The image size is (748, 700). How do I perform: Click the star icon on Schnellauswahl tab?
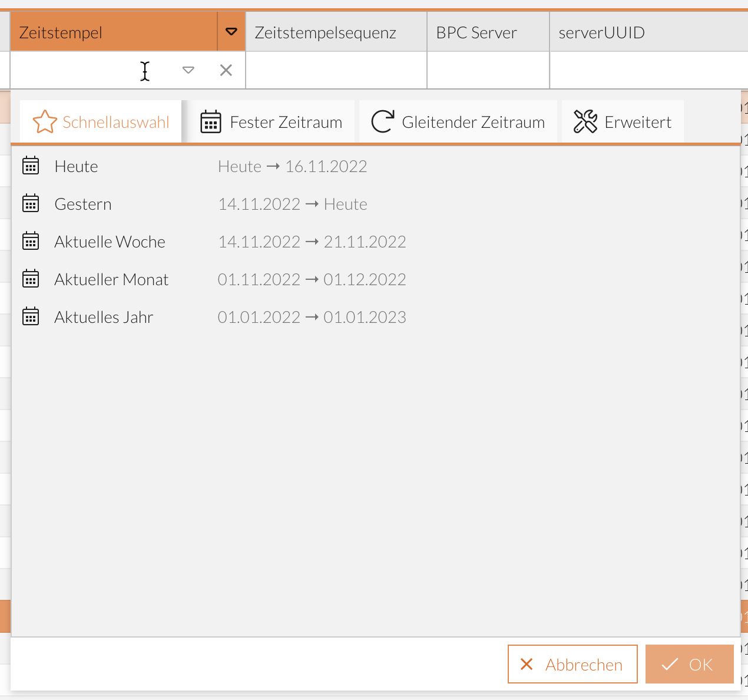45,122
